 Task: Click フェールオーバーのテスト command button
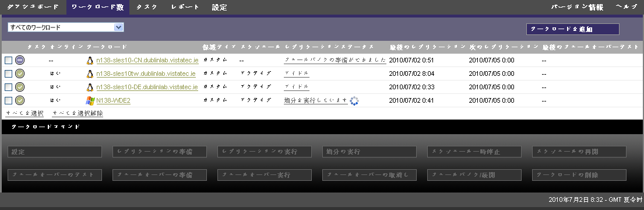tap(55, 175)
